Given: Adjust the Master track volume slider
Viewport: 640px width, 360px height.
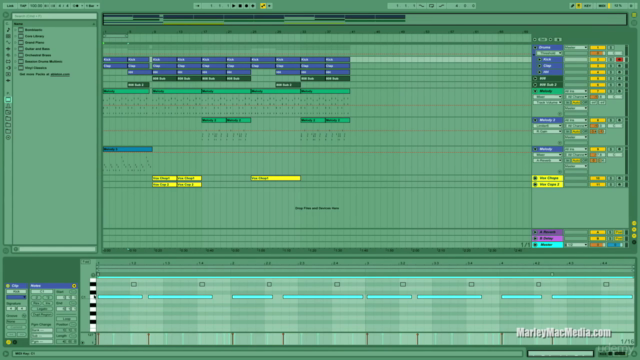Looking at the screenshot, I should pyautogui.click(x=598, y=245).
